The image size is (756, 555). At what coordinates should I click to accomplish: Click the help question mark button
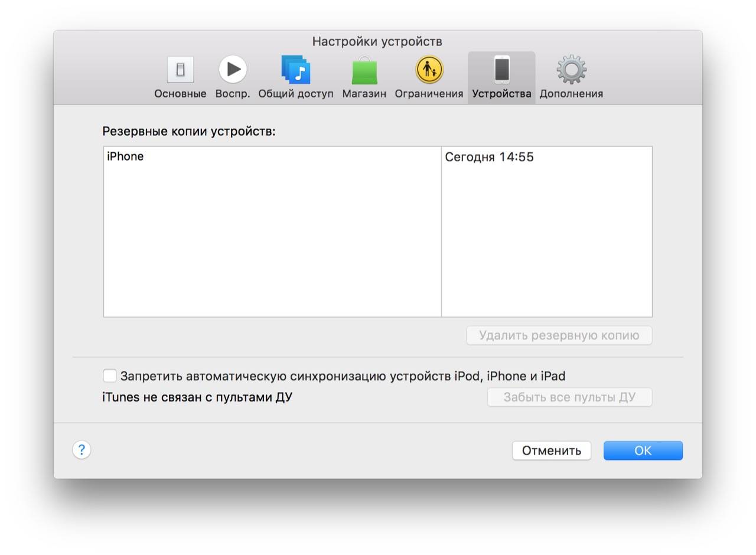(x=82, y=450)
